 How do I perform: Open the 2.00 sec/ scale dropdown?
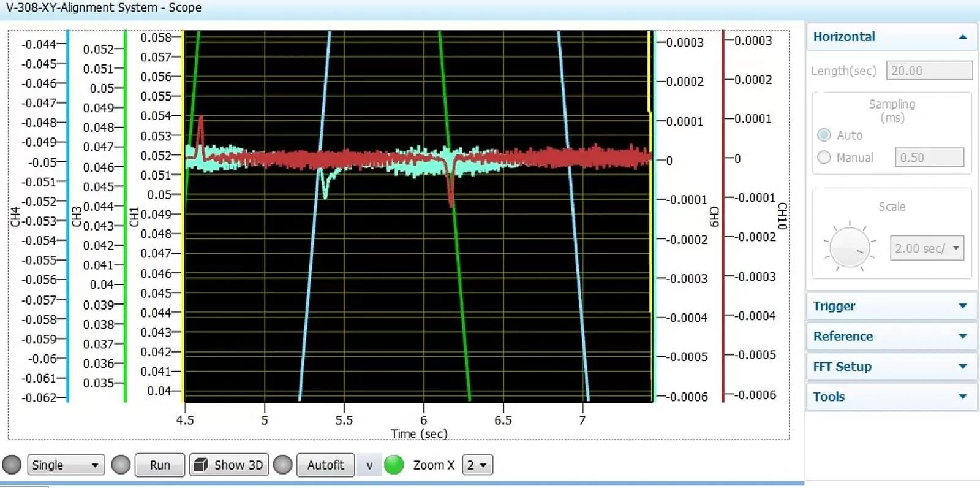coord(927,248)
